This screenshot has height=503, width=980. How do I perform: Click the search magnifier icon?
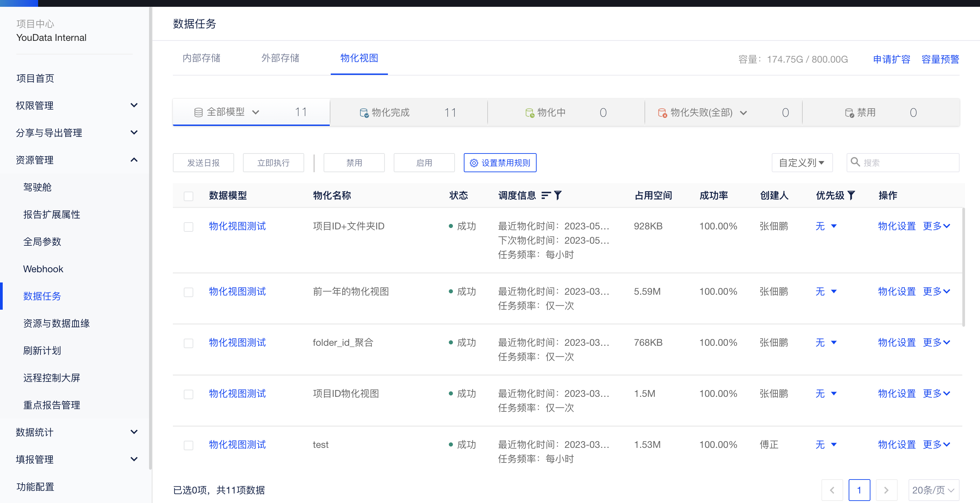[x=855, y=162]
